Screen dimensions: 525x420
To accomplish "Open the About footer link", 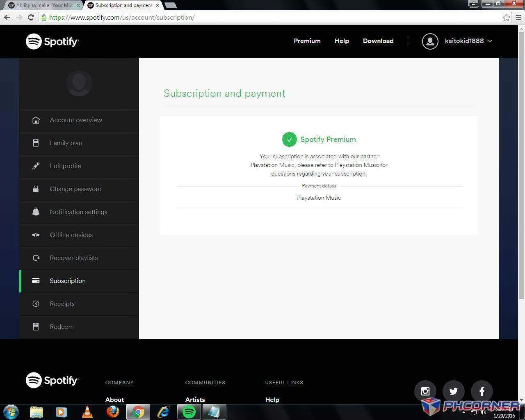I will [x=114, y=399].
